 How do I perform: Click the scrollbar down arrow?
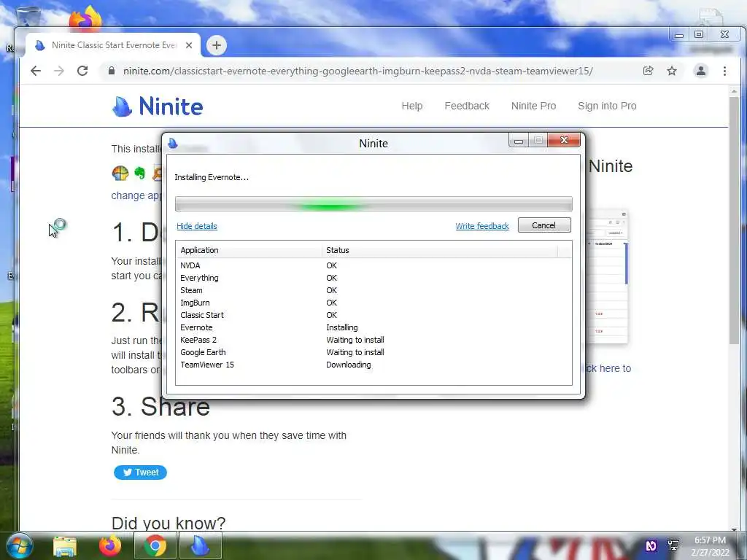coord(734,529)
